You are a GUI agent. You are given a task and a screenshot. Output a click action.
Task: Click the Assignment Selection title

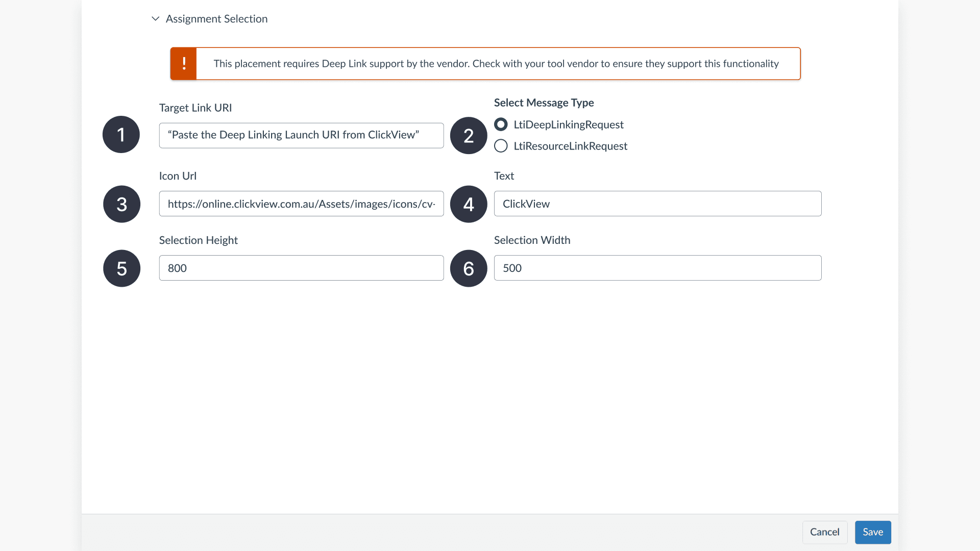[216, 18]
